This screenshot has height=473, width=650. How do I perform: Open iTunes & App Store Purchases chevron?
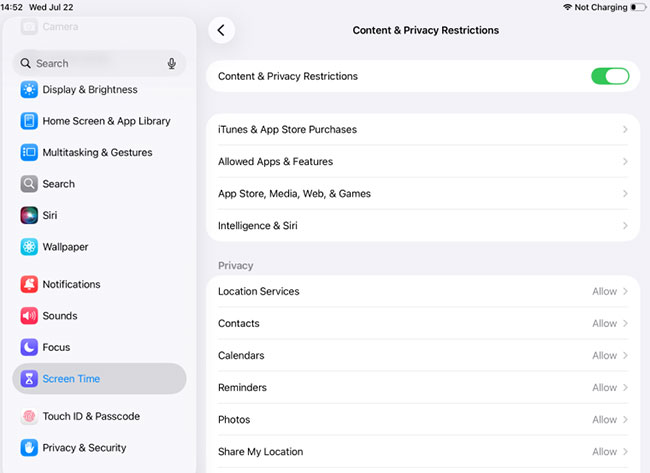[625, 129]
